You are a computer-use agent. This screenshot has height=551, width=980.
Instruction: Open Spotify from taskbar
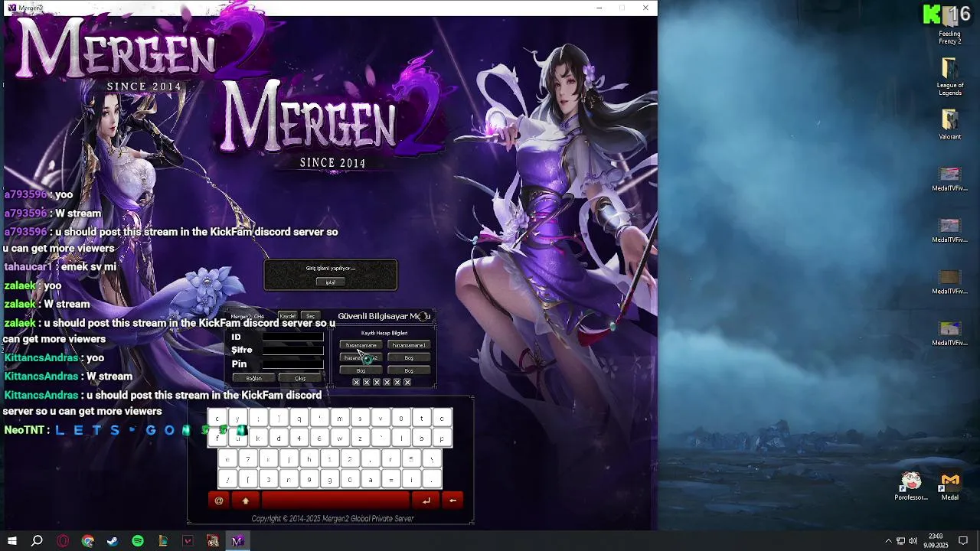point(138,541)
